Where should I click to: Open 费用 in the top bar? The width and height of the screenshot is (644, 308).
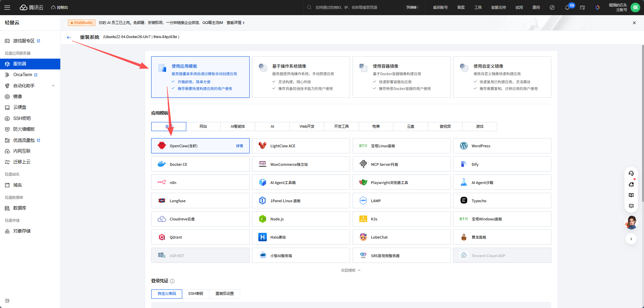click(536, 7)
